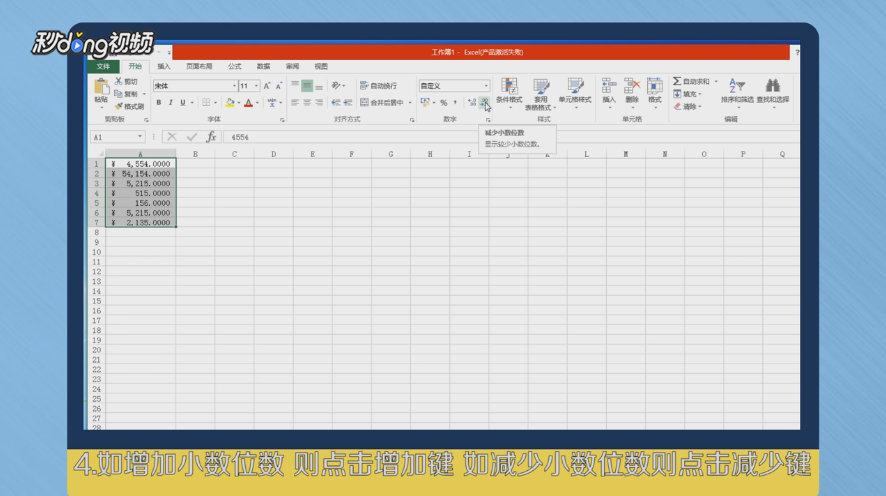Expand the Merge & Center dropdown arrow

click(x=410, y=103)
